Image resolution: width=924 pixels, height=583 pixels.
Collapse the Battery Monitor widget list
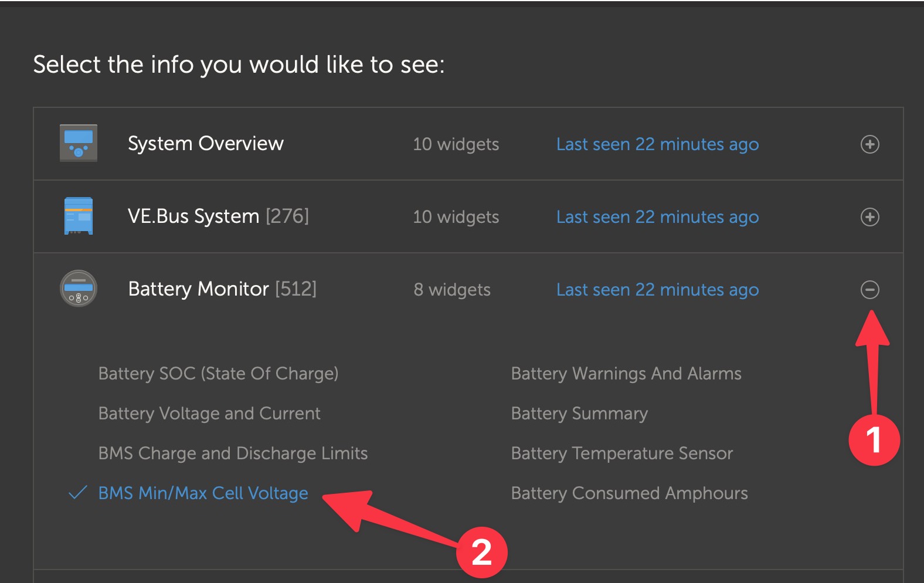click(x=869, y=289)
